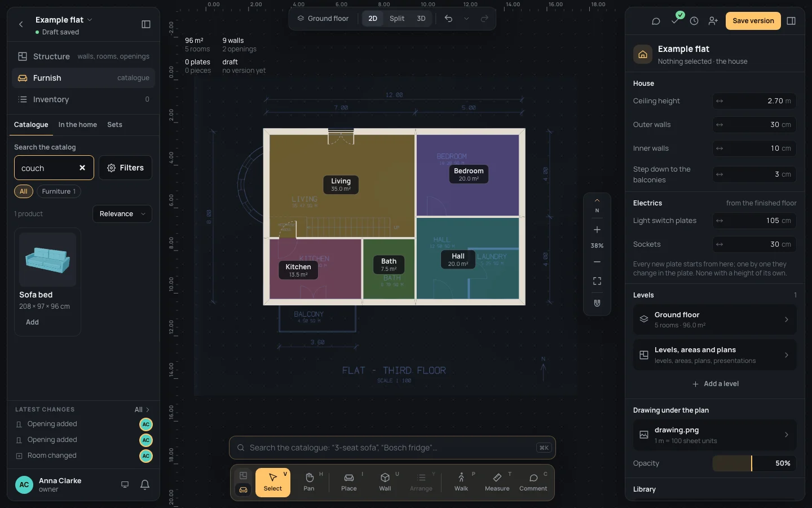Adjust the drawing Opacity slider
Image resolution: width=812 pixels, height=508 pixels.
point(754,463)
